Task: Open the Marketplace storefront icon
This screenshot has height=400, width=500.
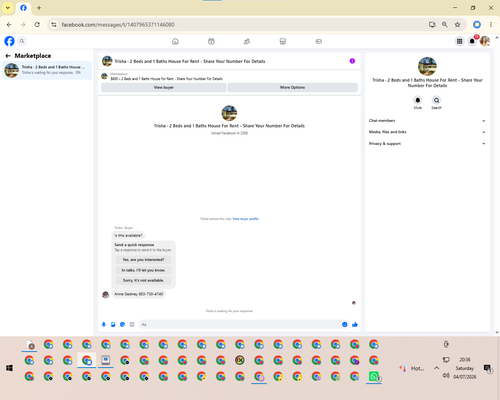Action: point(283,41)
